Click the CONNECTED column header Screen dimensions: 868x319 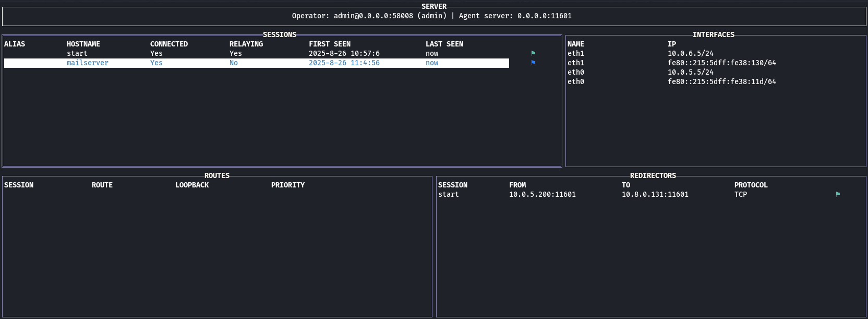pos(169,44)
